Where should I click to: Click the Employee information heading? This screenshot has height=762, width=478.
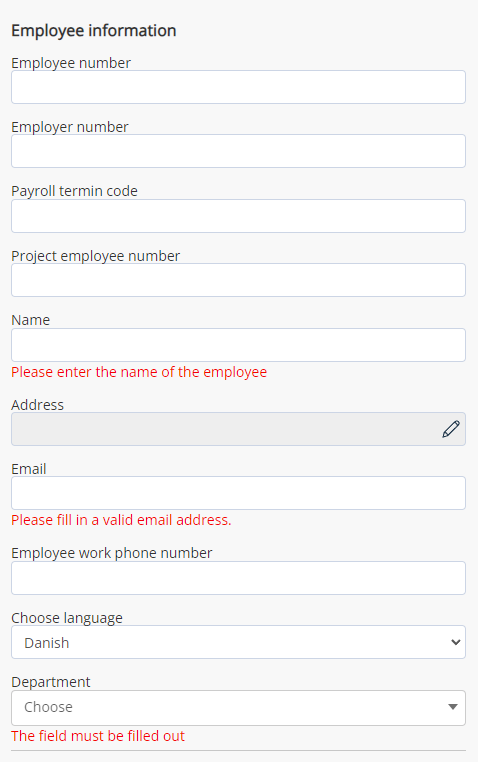[94, 31]
